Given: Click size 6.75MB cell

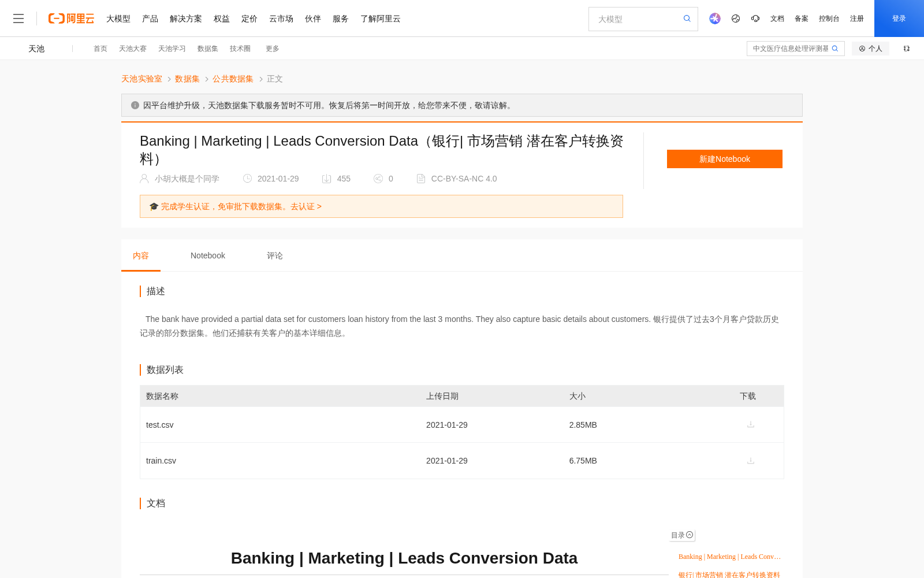Looking at the screenshot, I should click(x=583, y=461).
